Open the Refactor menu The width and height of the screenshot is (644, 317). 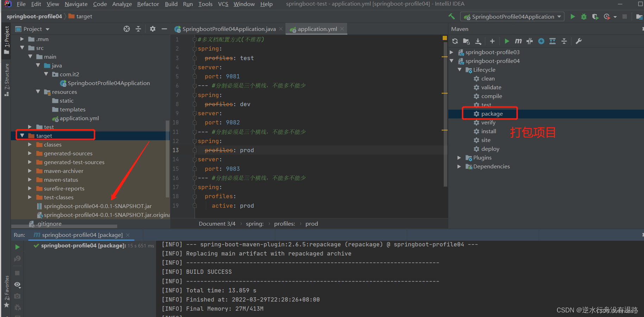coord(148,4)
